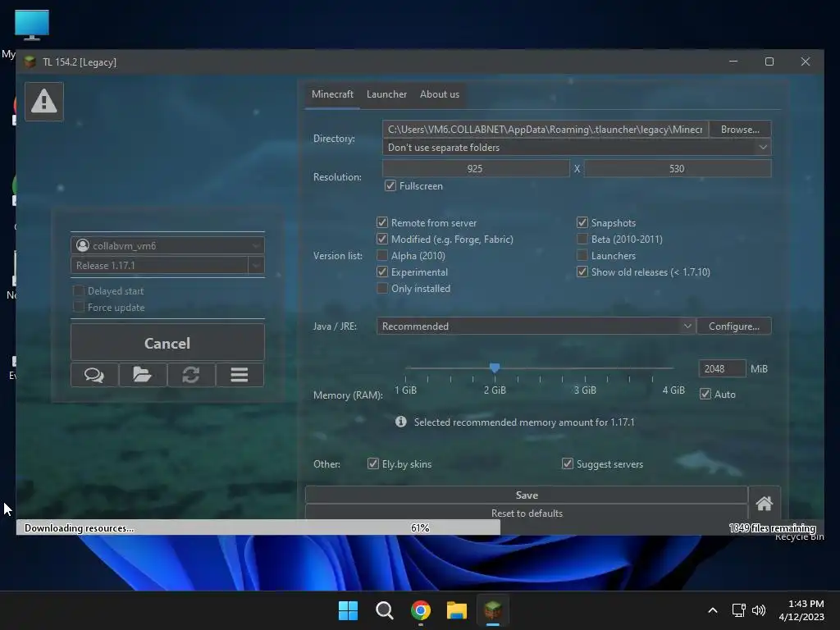This screenshot has height=630, width=840.
Task: Open Windows taskbar Search
Action: coord(385,610)
